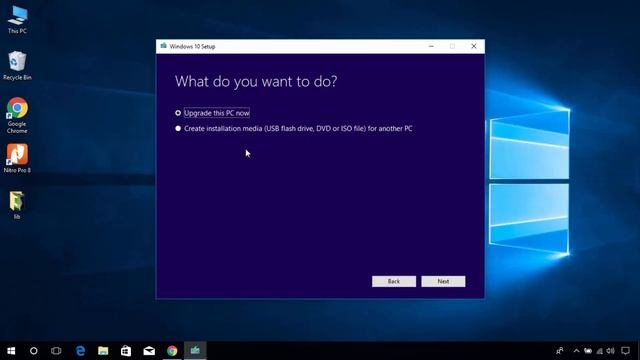Launch Google Chrome from desktop shortcut

click(17, 116)
